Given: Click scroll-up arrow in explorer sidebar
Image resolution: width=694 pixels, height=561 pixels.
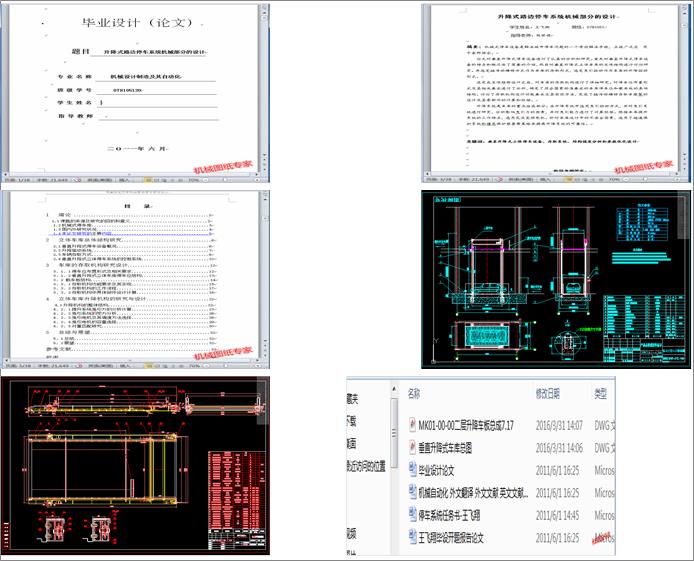Looking at the screenshot, I should coord(393,388).
